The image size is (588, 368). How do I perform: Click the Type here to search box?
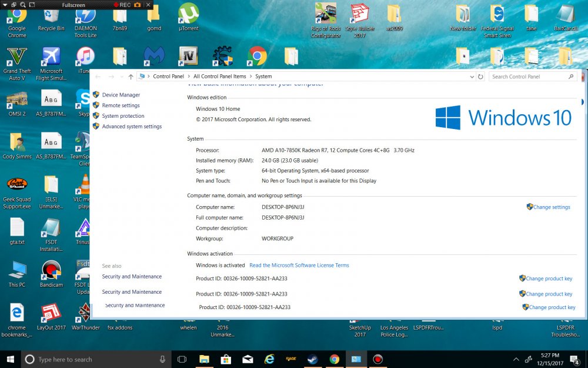(96, 359)
